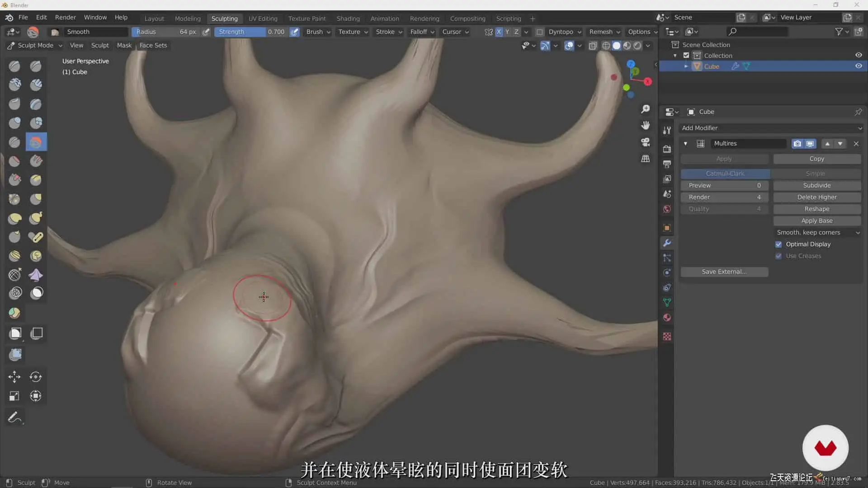Click the pan view hand icon

point(646,125)
